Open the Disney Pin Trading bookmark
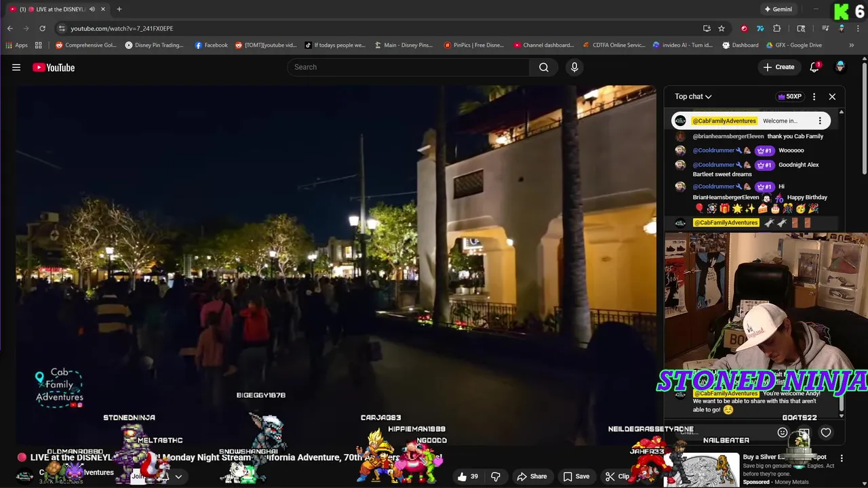The height and width of the screenshot is (488, 868). tap(154, 45)
